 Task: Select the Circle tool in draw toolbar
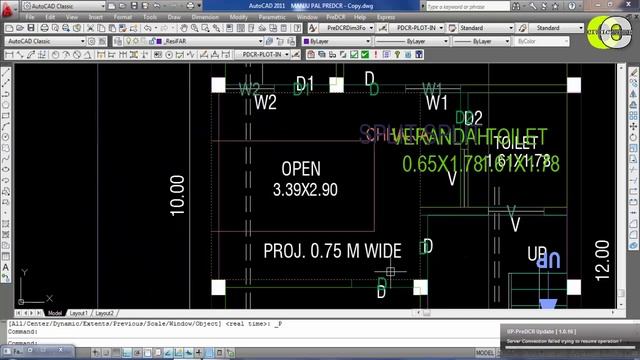(6, 137)
